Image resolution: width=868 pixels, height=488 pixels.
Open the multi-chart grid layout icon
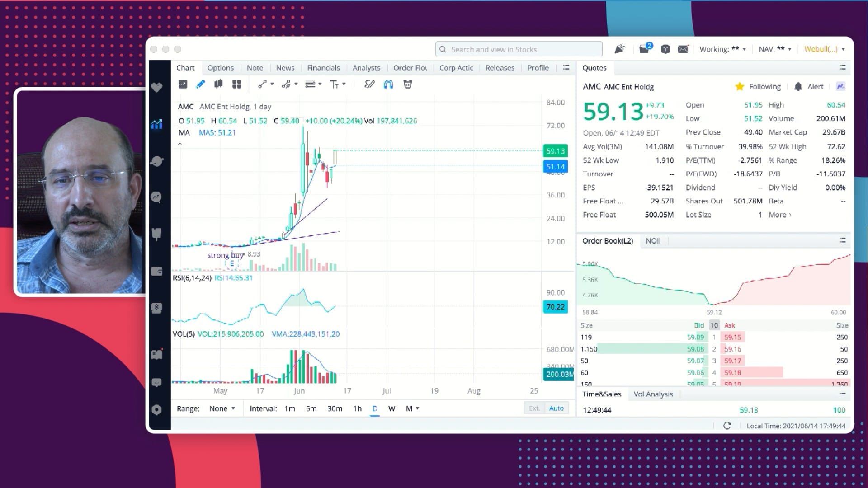click(x=236, y=84)
